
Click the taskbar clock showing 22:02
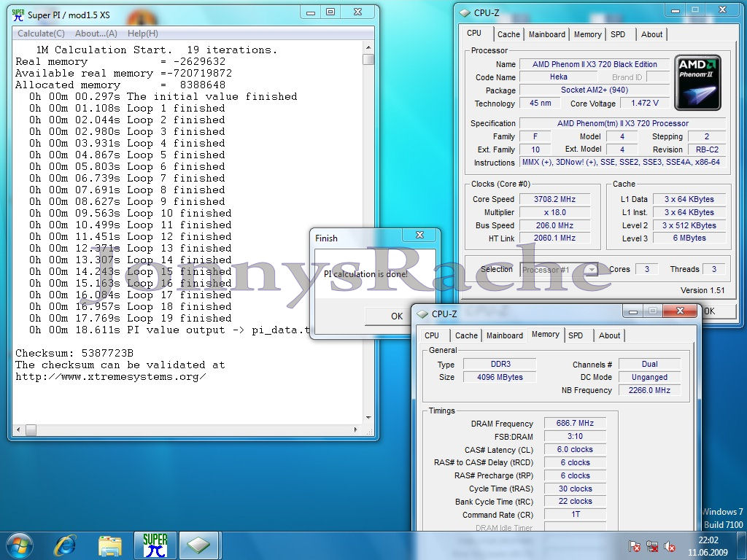pyautogui.click(x=708, y=546)
